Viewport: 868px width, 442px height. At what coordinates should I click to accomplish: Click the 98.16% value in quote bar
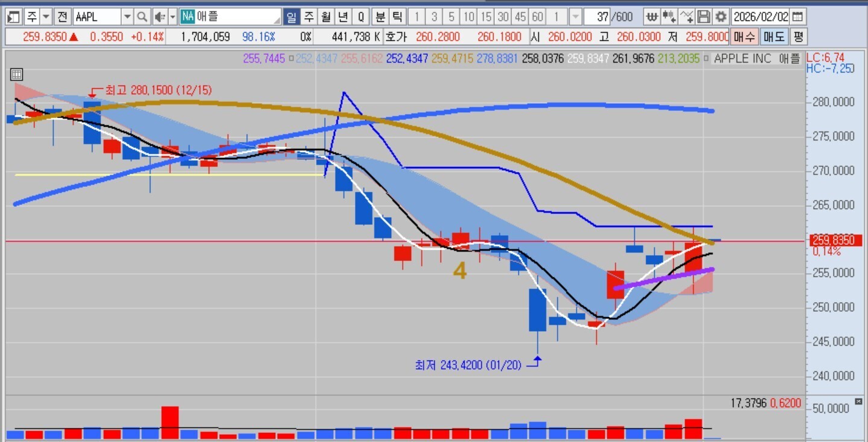point(258,37)
